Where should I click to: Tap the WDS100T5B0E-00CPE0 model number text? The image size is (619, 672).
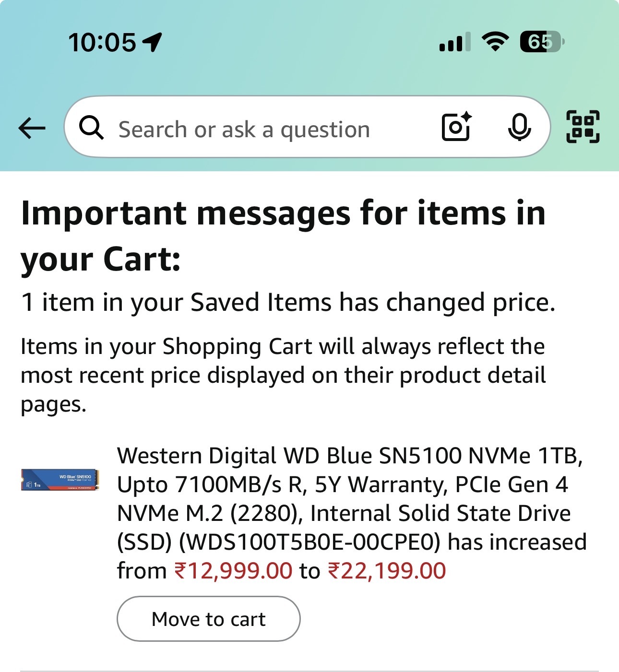point(309,542)
